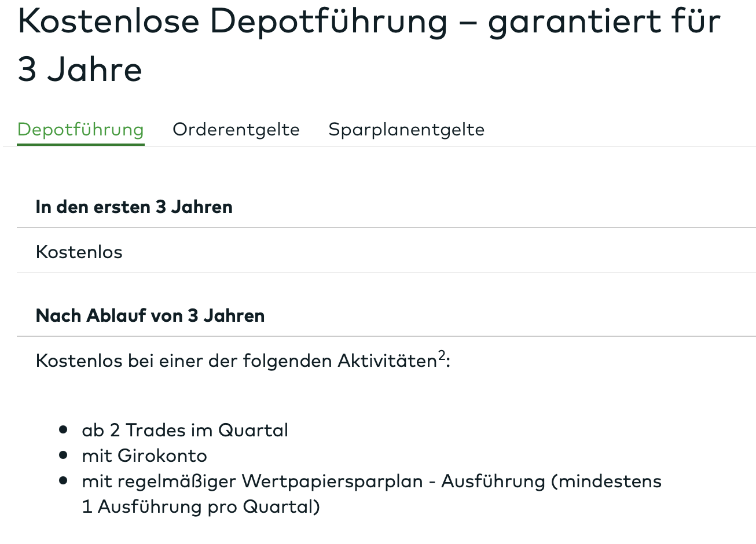Click '3 Jahre' on heading's second line
Image resolution: width=756 pixels, height=544 pixels.
coord(80,69)
